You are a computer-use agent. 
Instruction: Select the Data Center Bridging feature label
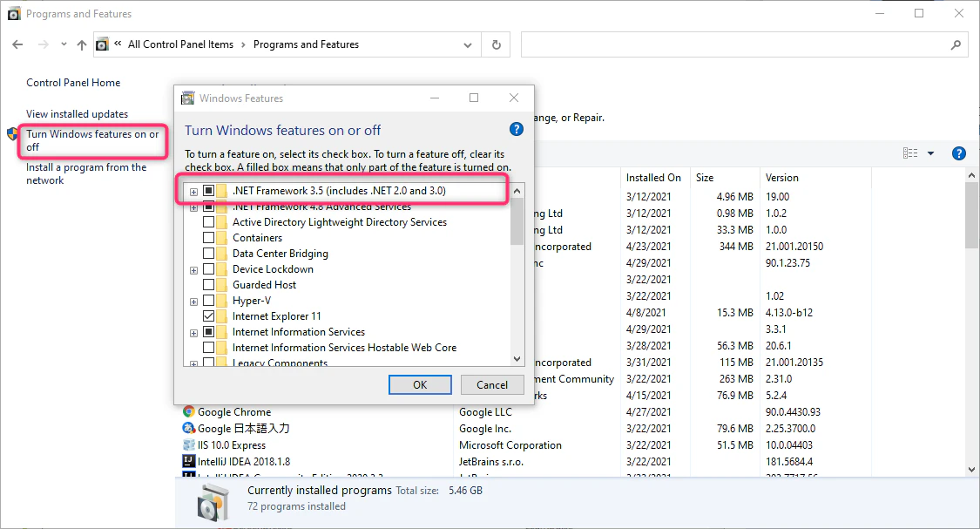click(x=280, y=254)
